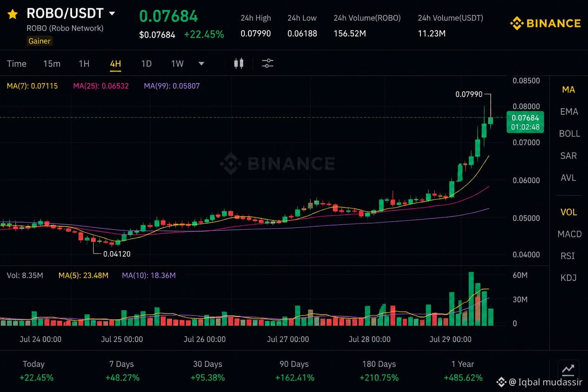
Task: Open the ROBO/USDT pair dropdown arrow
Action: 112,13
